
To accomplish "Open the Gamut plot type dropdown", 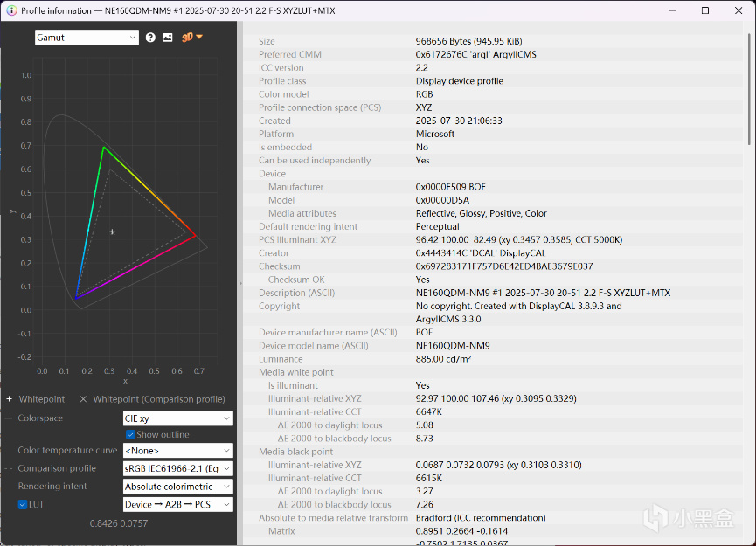I will 87,38.
